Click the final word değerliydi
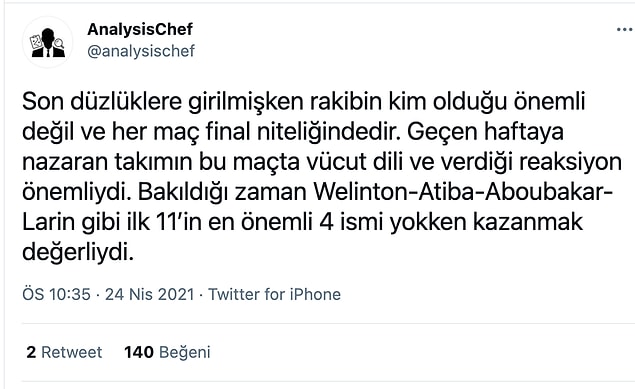Viewport: 635px width, 389px height. (x=78, y=253)
